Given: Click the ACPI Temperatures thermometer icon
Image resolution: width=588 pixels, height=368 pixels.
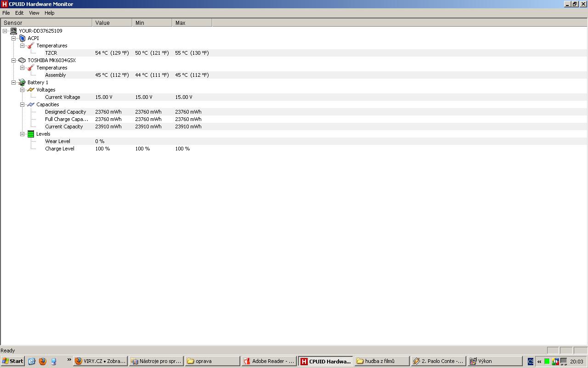Looking at the screenshot, I should [31, 46].
